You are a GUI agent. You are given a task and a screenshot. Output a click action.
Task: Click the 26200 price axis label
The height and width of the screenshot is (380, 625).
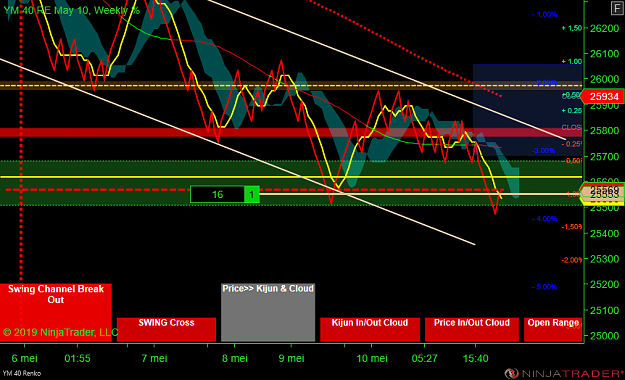[x=604, y=28]
